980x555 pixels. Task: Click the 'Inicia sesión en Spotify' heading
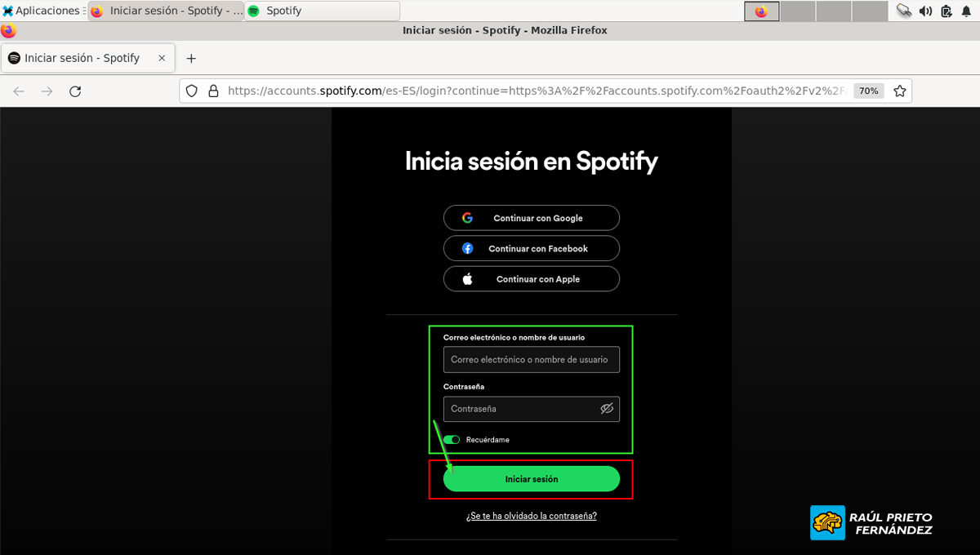click(x=532, y=161)
